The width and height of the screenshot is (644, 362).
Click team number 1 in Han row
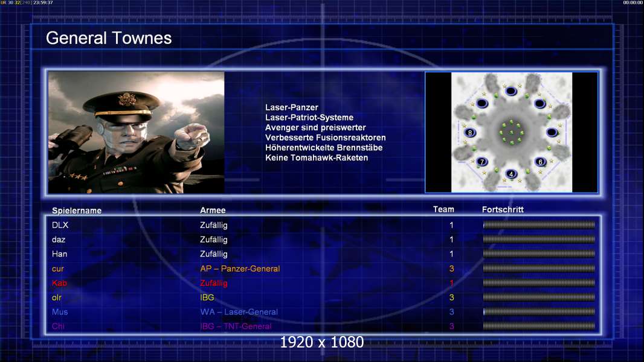pyautogui.click(x=451, y=254)
